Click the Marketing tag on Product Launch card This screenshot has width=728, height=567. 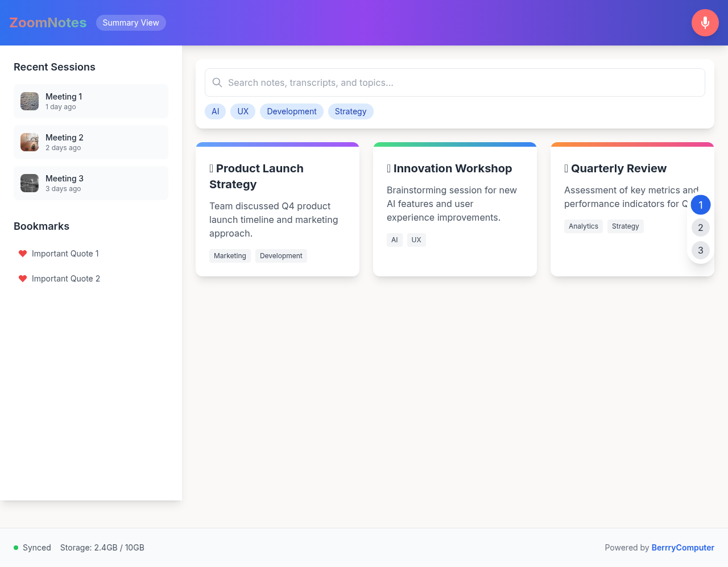[230, 256]
